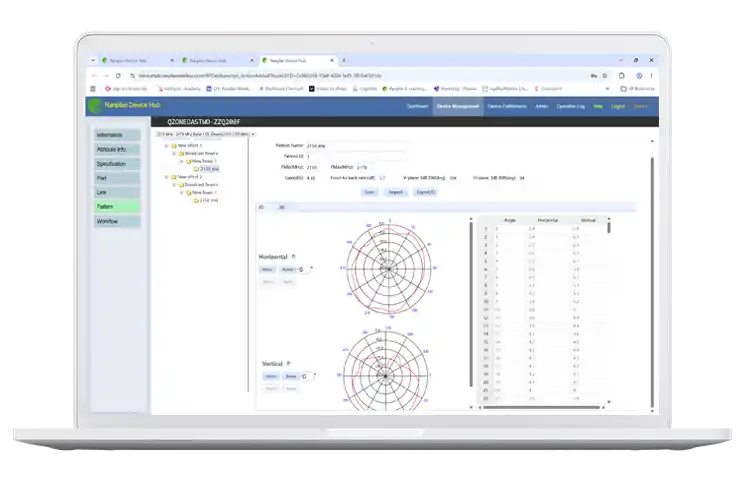Select 2150.msi under New xPort 2
The height and width of the screenshot is (481, 744).
coord(209,200)
